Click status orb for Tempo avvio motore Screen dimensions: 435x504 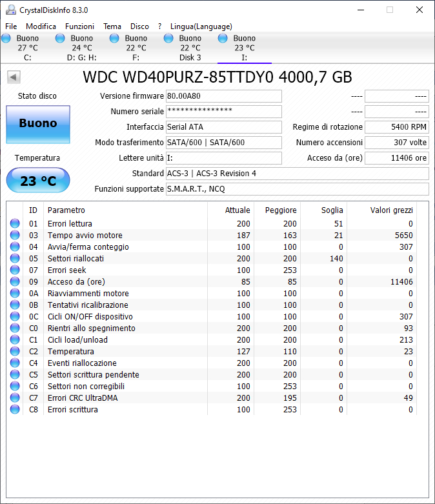pyautogui.click(x=15, y=235)
